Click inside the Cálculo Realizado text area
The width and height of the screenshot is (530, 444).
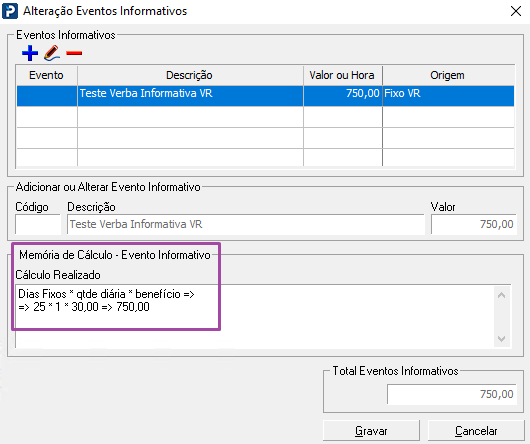[x=255, y=316]
